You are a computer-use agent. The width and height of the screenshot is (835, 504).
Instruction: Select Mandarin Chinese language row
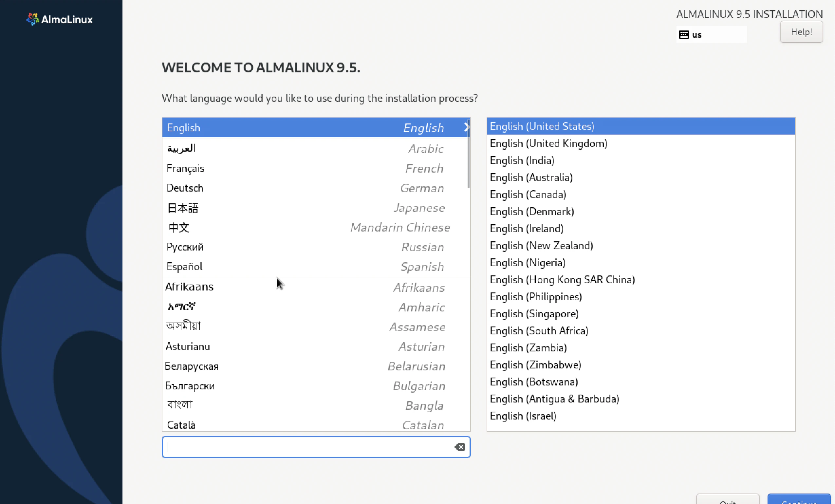pos(316,227)
